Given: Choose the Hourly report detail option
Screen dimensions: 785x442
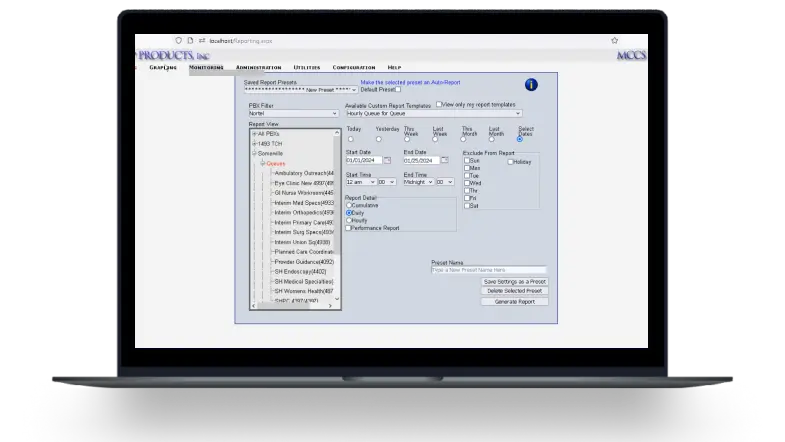Looking at the screenshot, I should pos(349,220).
